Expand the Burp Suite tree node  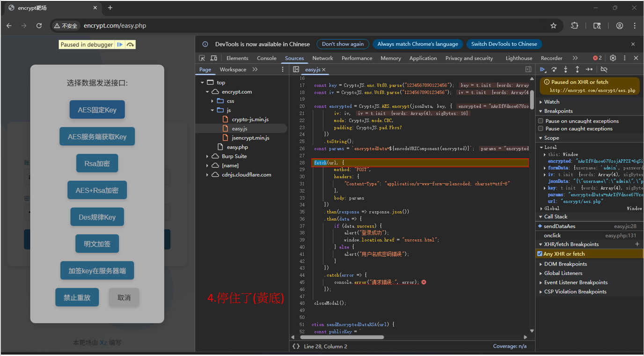coord(207,156)
